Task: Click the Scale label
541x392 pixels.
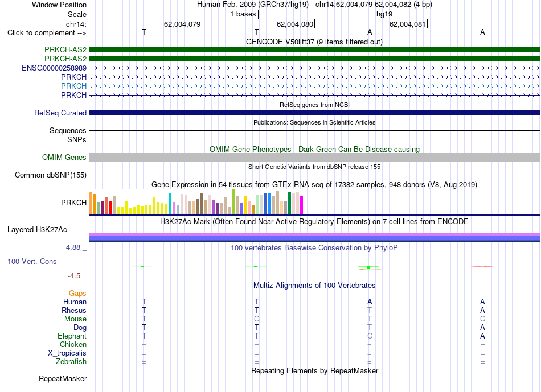Action: pos(77,14)
